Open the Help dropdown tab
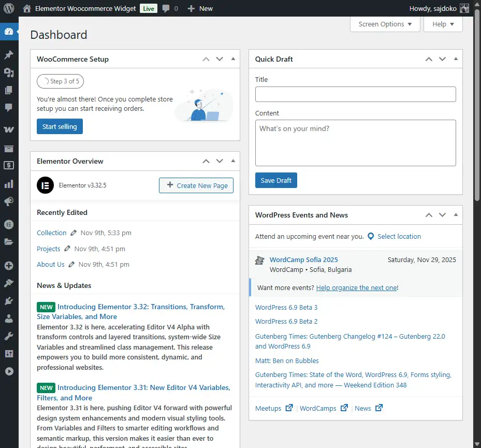Viewport: 481px width, 448px height. pos(443,24)
